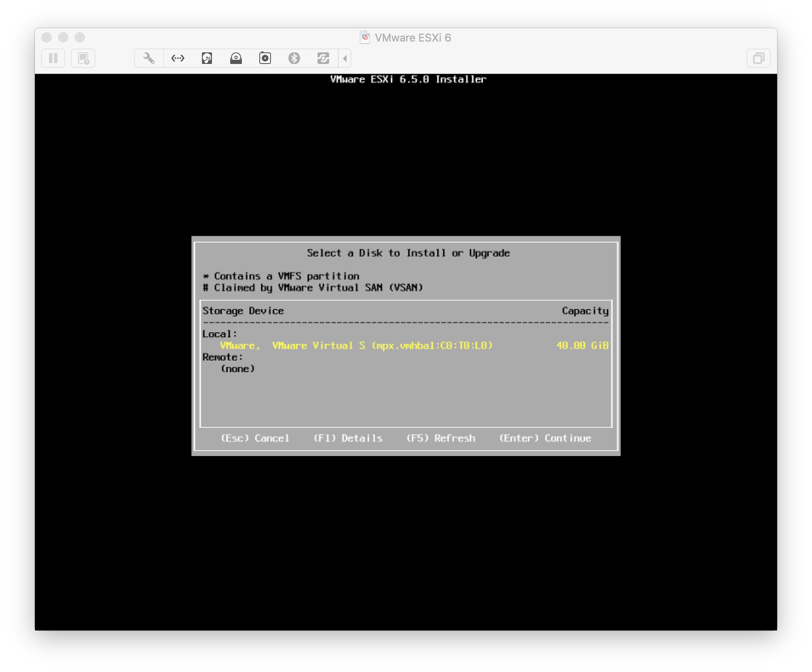
Task: Continue installation with (Enter) Continue
Action: (545, 438)
